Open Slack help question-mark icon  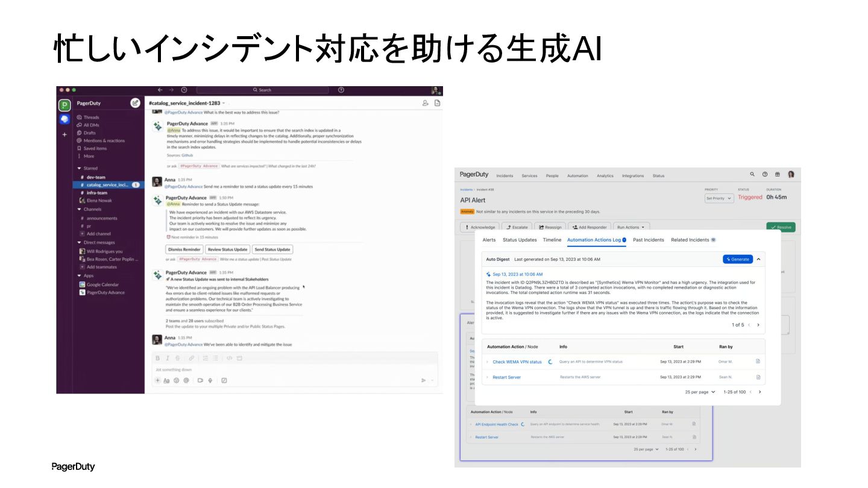(341, 90)
